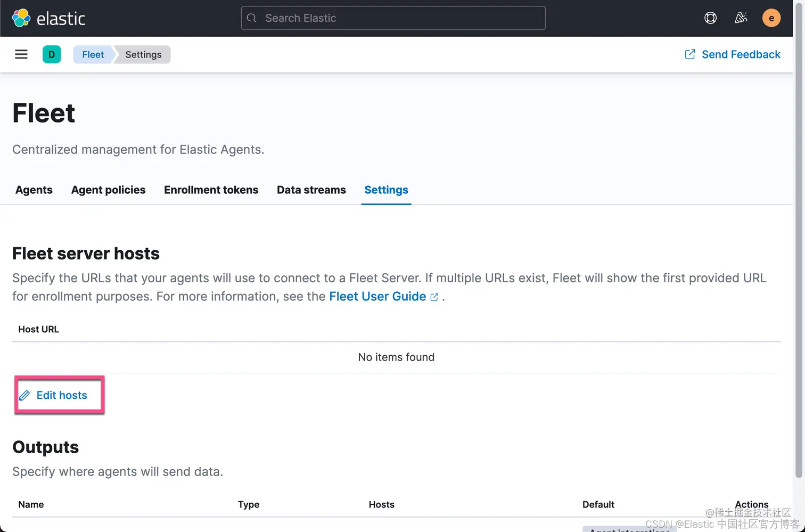Click the Send Feedback external link icon
This screenshot has width=805, height=532.
[690, 54]
